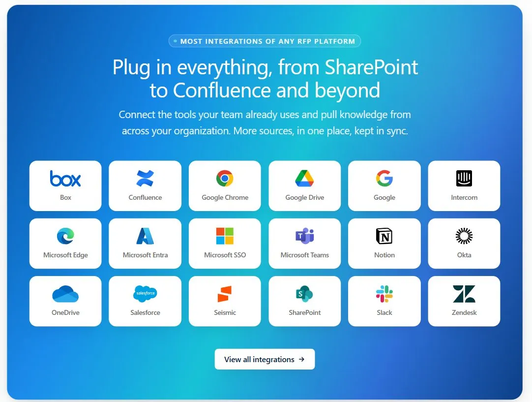
Task: Click the Microsoft Edge logo
Action: tap(65, 236)
